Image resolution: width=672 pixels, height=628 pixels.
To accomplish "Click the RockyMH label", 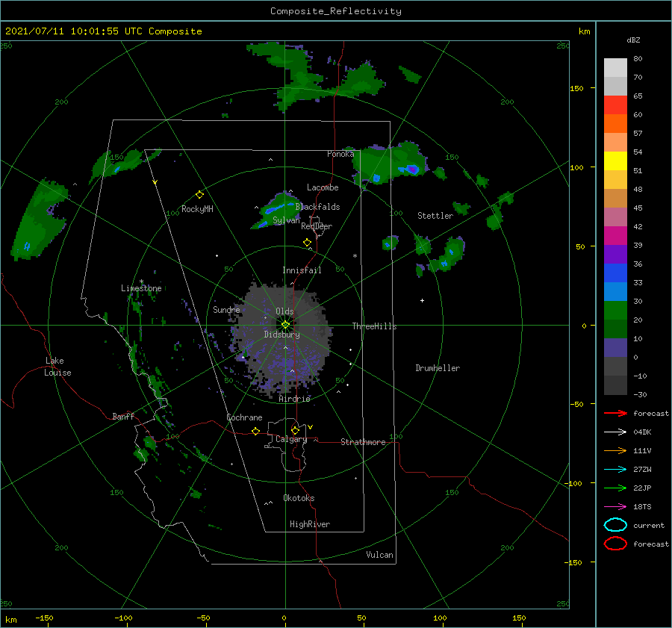I will [197, 209].
